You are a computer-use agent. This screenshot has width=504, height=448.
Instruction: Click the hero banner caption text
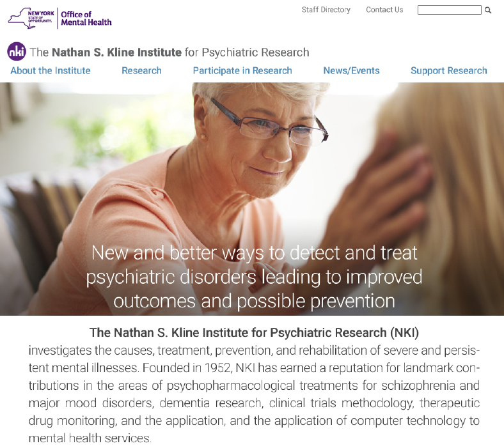click(254, 277)
